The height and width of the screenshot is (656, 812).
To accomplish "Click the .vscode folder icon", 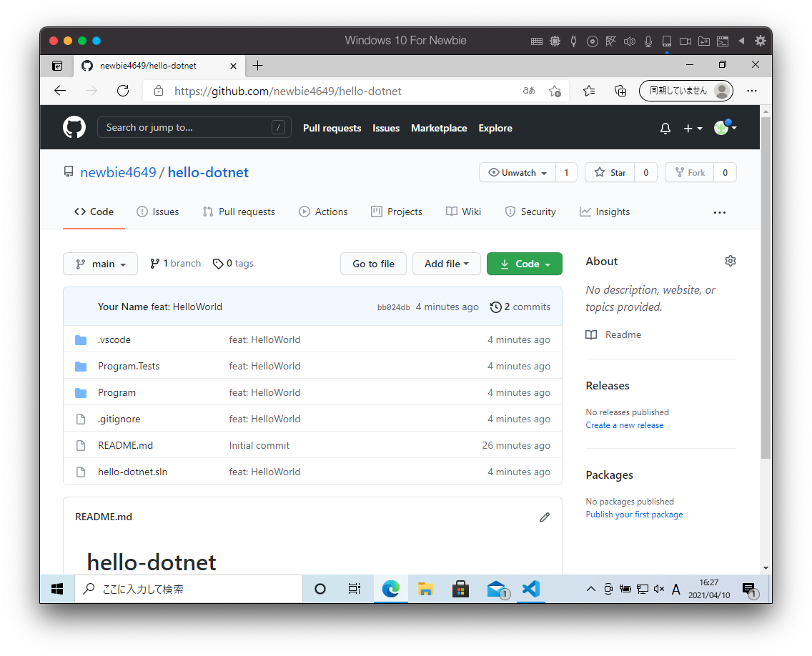I will point(81,340).
